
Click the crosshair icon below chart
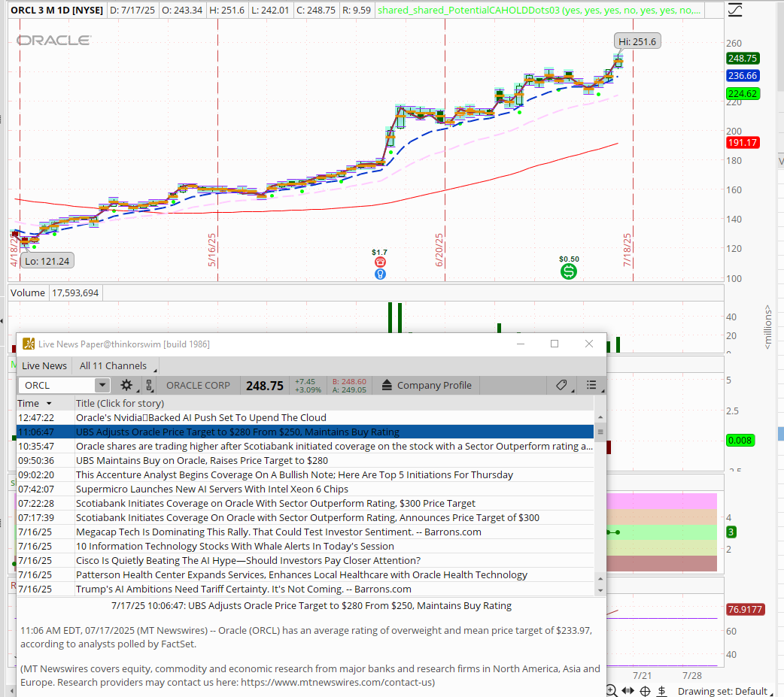click(645, 691)
